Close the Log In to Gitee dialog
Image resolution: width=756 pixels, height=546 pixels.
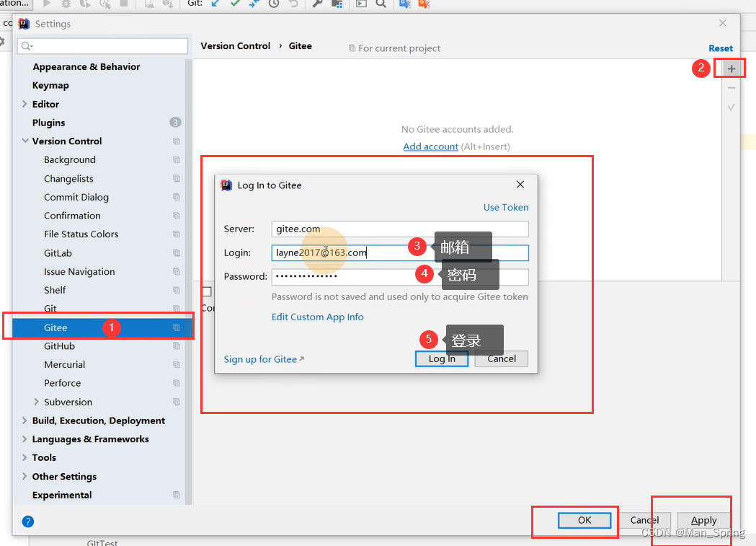(520, 185)
